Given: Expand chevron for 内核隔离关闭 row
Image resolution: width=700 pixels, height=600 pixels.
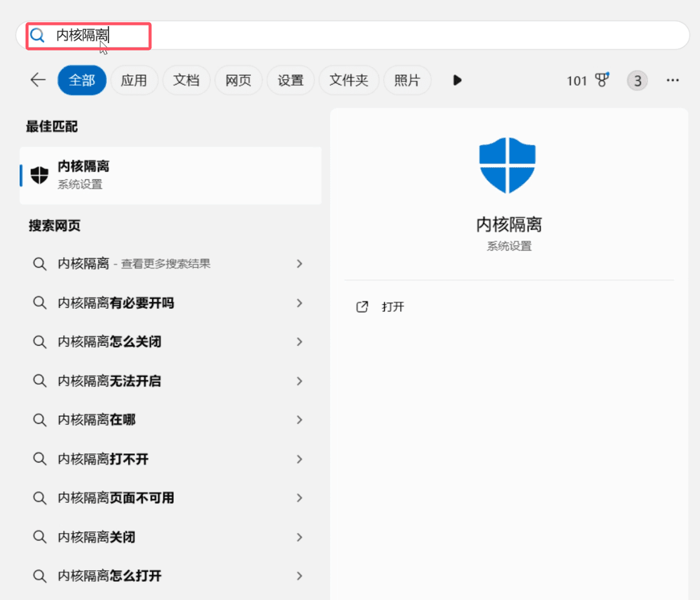Looking at the screenshot, I should [300, 537].
